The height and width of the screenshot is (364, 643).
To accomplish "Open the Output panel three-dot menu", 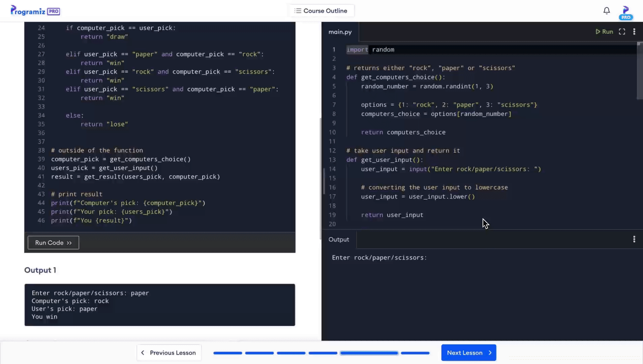I will click(x=634, y=239).
